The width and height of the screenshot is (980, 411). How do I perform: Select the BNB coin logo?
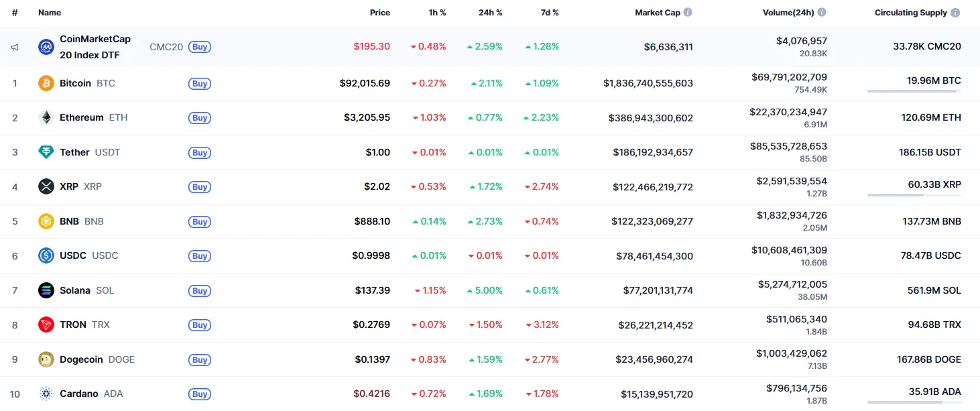(46, 221)
